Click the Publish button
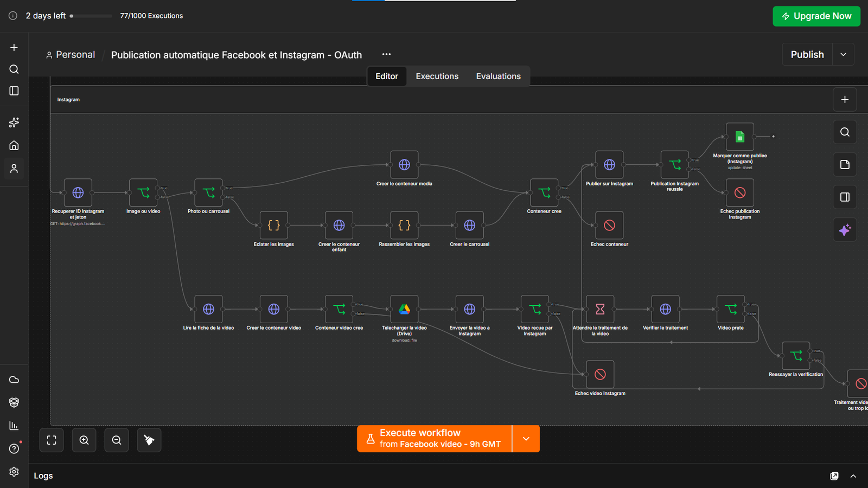The image size is (868, 488). (x=807, y=54)
